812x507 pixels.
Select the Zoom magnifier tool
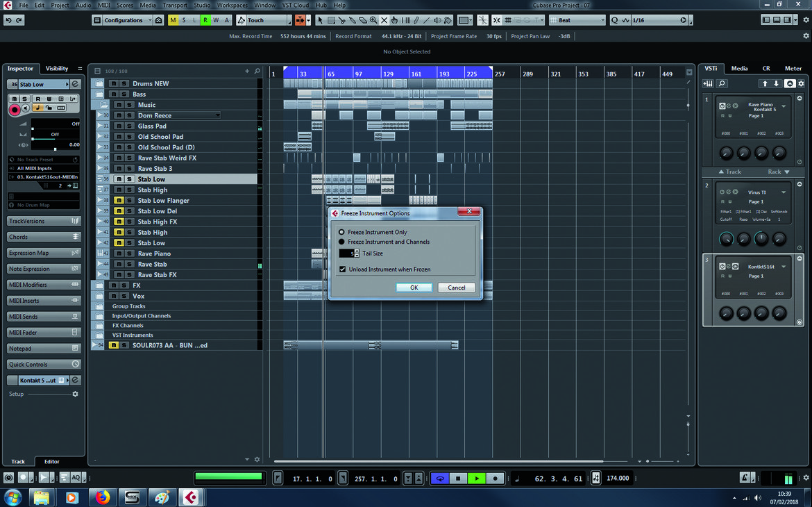[x=373, y=20]
